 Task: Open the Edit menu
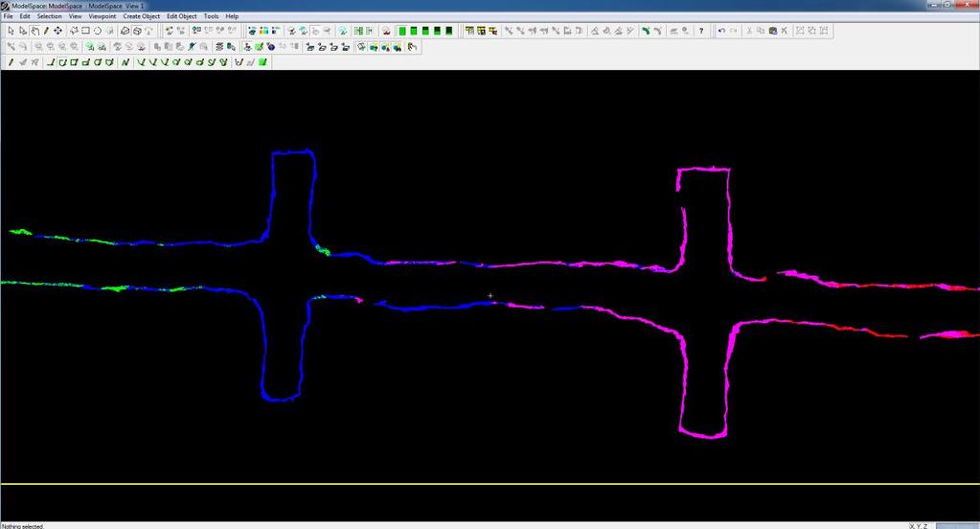point(25,16)
